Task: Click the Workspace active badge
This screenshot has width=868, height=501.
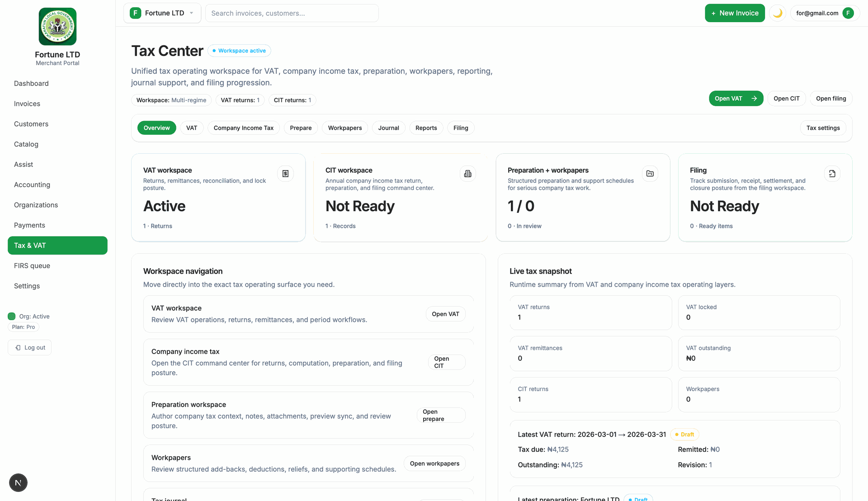Action: (239, 51)
